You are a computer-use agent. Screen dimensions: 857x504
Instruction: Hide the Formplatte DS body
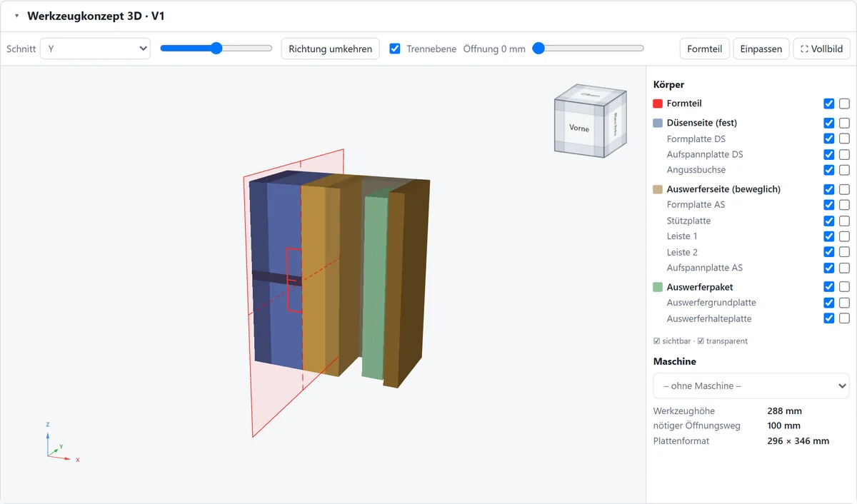click(x=829, y=138)
